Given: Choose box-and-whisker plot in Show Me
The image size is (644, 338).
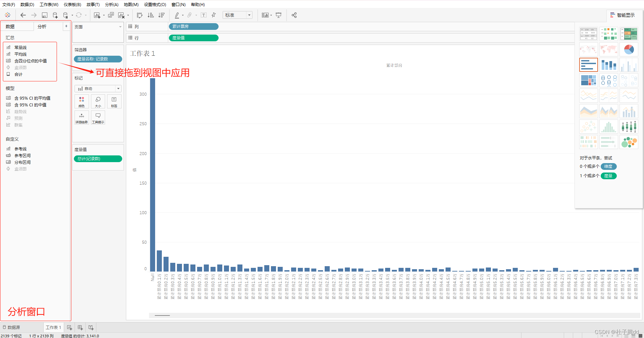Looking at the screenshot, I should coord(629,127).
